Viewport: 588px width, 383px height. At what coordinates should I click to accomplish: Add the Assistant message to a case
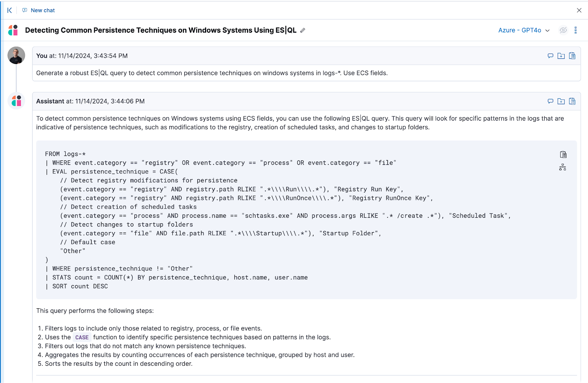click(x=561, y=101)
